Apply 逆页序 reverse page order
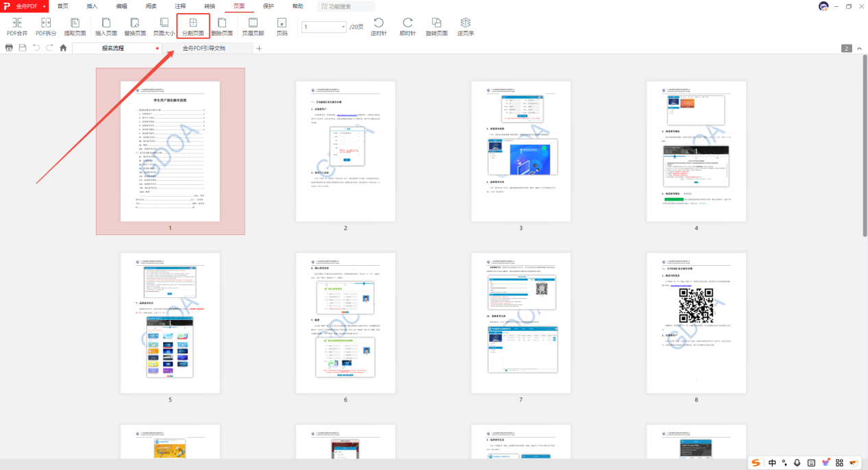 [466, 27]
